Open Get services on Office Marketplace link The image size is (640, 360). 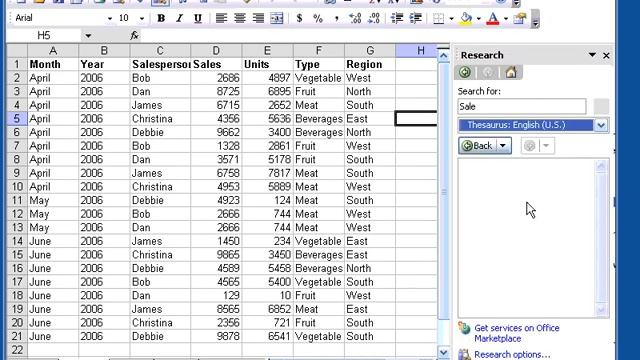[x=516, y=333]
